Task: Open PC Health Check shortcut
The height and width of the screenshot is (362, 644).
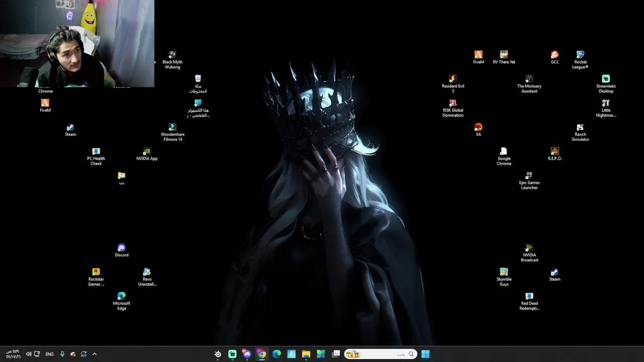Action: [x=96, y=156]
